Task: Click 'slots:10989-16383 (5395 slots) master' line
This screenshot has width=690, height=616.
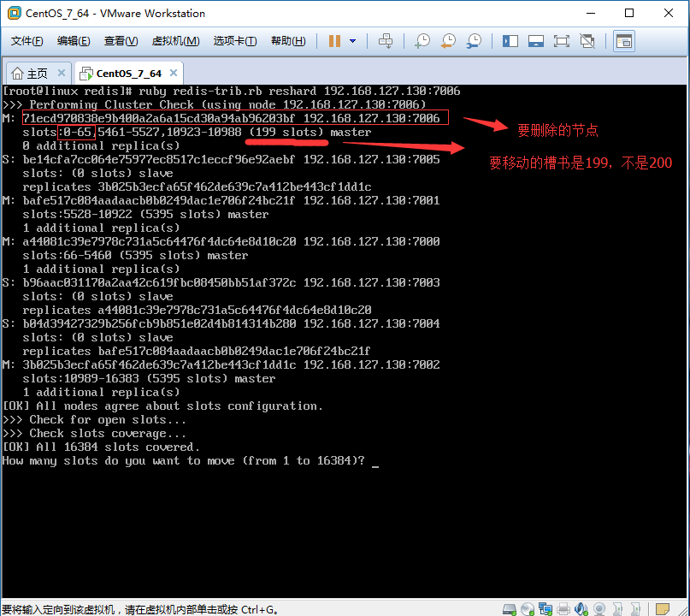Action: pyautogui.click(x=149, y=379)
